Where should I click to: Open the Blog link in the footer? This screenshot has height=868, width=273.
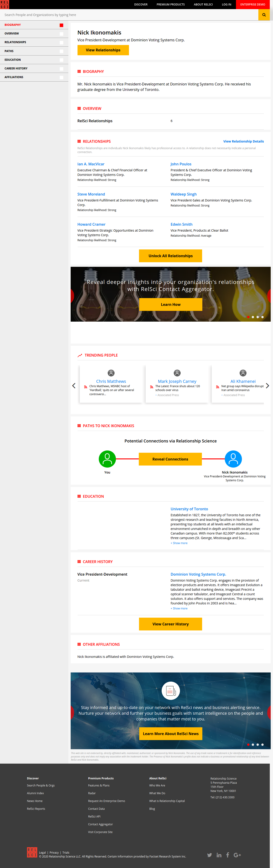click(x=152, y=809)
